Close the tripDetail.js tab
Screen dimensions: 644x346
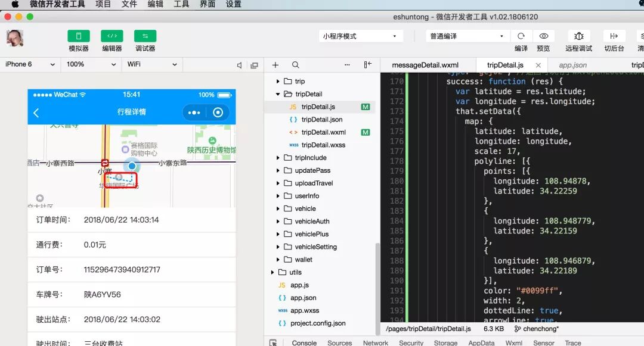tap(538, 65)
